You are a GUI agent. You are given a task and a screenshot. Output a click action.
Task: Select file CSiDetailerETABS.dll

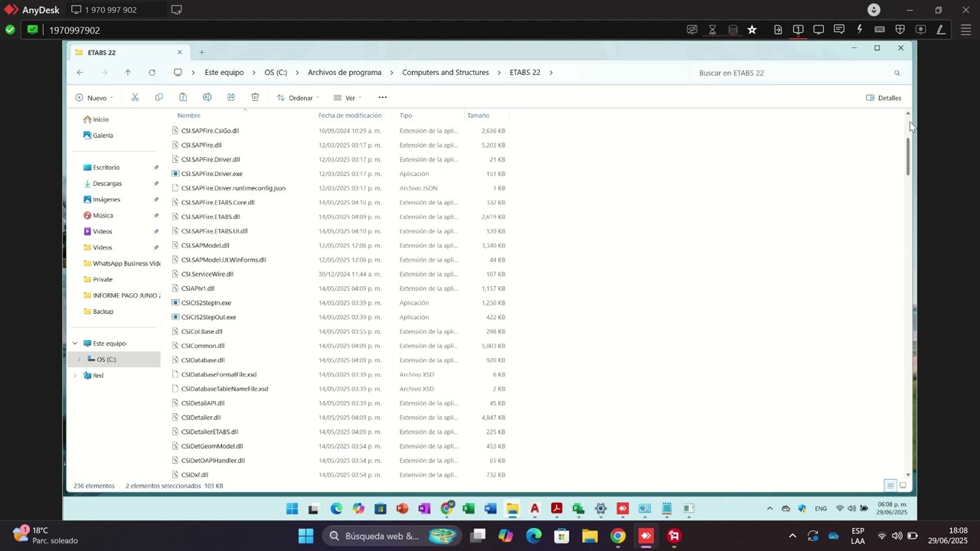click(x=210, y=432)
